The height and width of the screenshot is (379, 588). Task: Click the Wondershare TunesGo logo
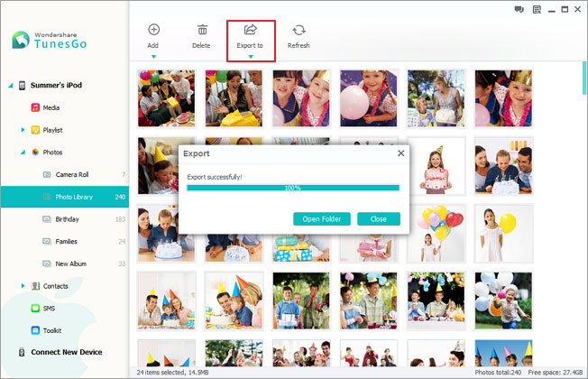49,40
